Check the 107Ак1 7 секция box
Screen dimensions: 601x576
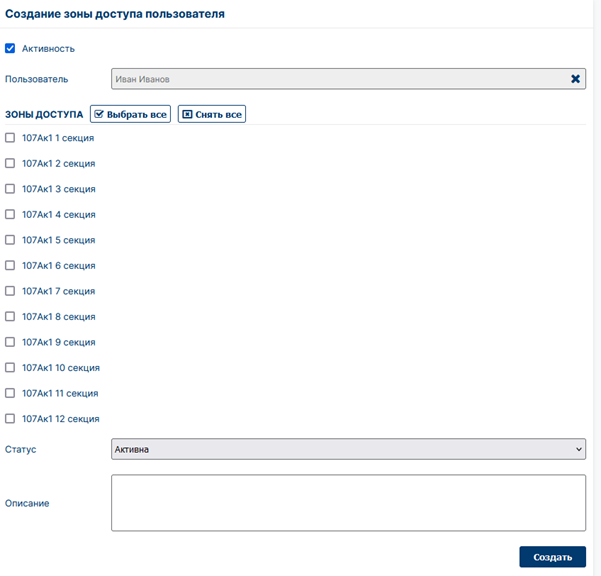coord(10,291)
